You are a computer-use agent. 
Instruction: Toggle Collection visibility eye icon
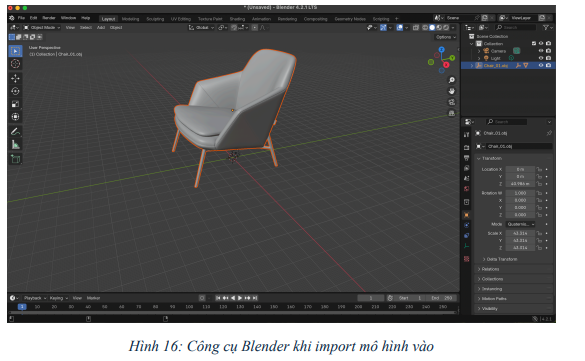[541, 44]
